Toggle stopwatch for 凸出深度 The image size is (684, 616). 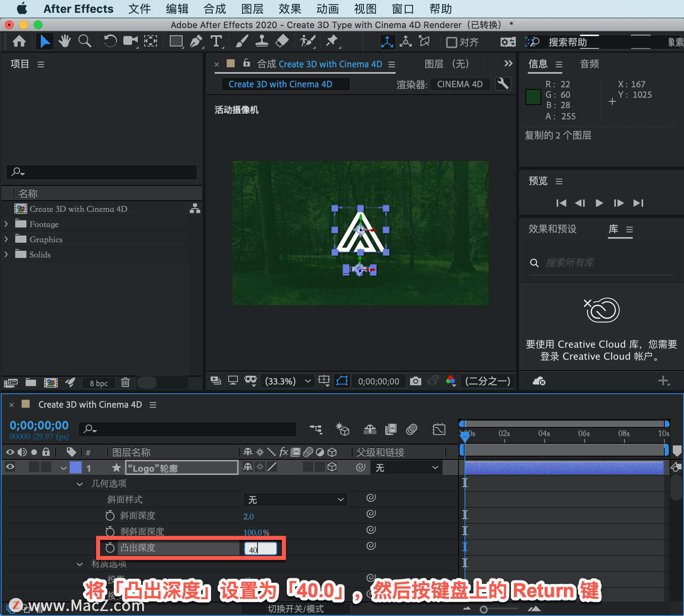pyautogui.click(x=110, y=548)
